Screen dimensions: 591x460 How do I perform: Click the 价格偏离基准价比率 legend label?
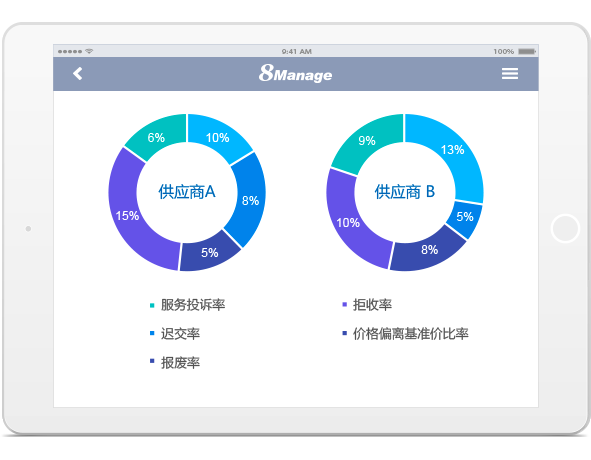(410, 334)
